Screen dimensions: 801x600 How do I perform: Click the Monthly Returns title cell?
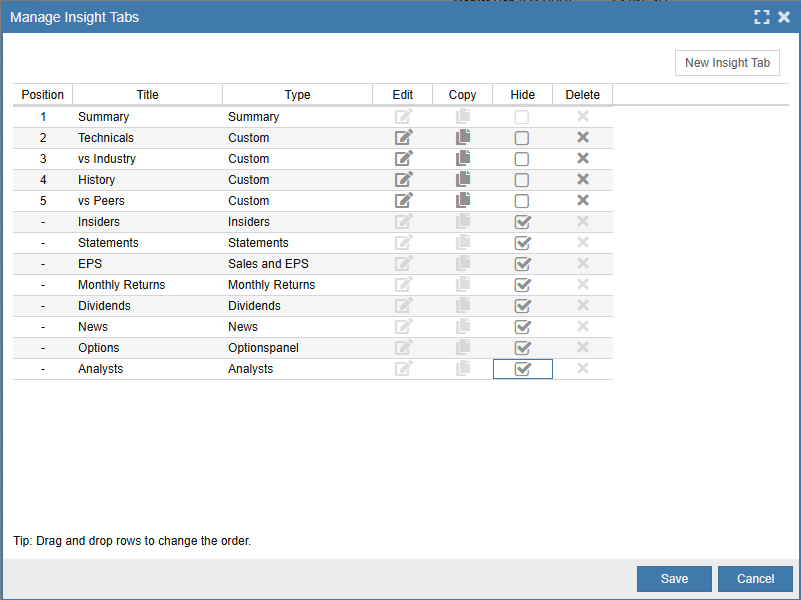[x=148, y=284]
